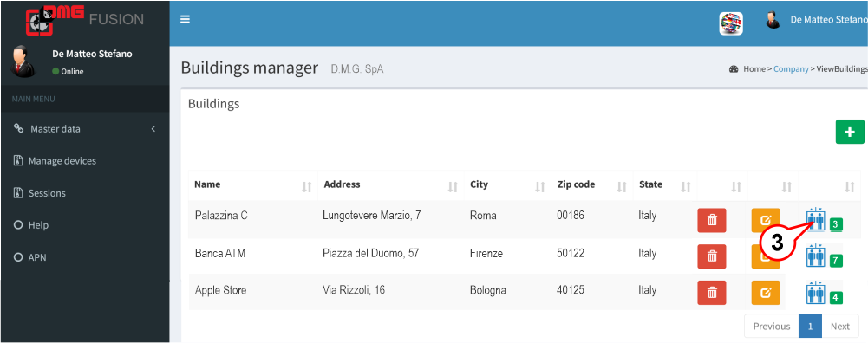
Task: Open the language selection flag icon
Action: tap(731, 23)
